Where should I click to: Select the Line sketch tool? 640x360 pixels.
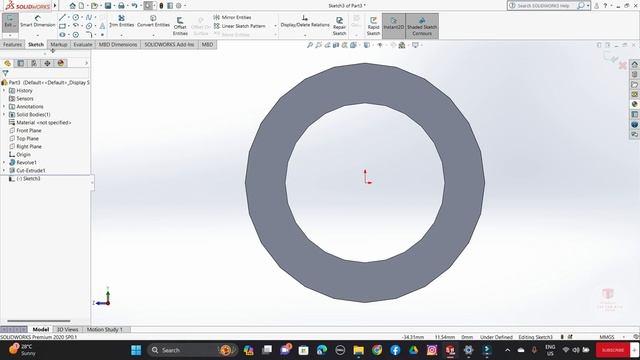(x=62, y=18)
